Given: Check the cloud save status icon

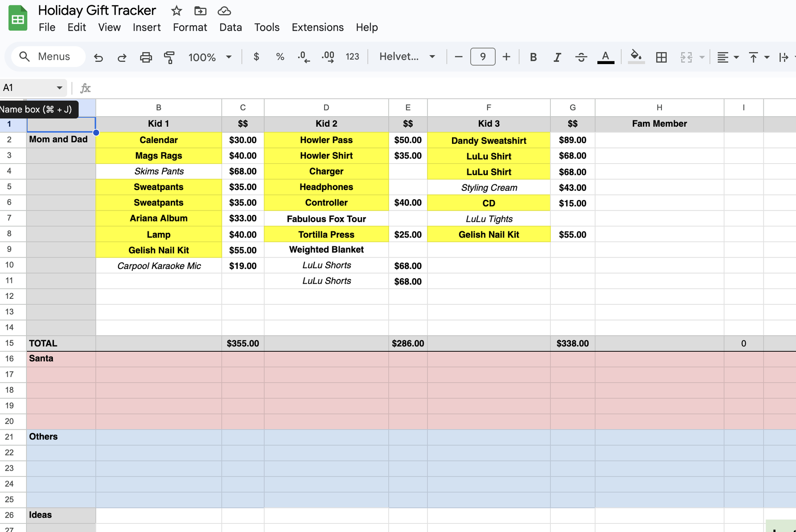Looking at the screenshot, I should click(224, 11).
